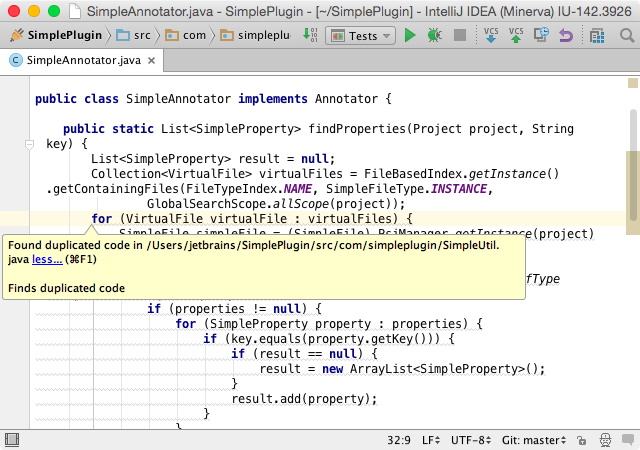Commit changes to VCS

coord(516,36)
